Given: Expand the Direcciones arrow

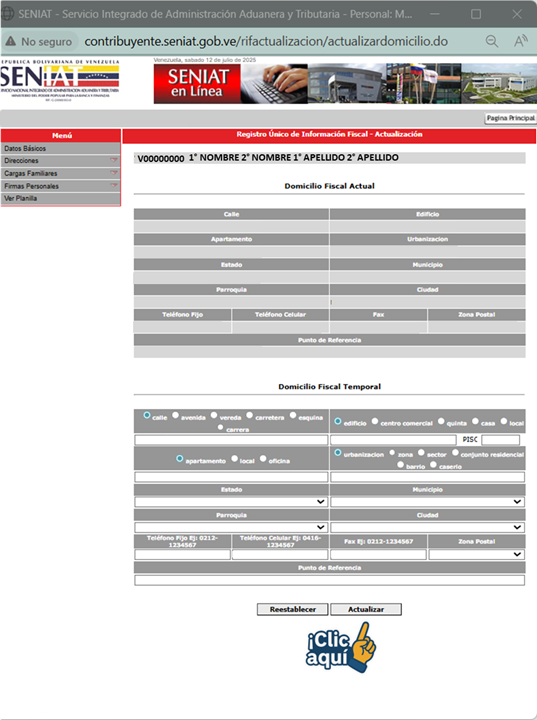Looking at the screenshot, I should click(x=114, y=160).
